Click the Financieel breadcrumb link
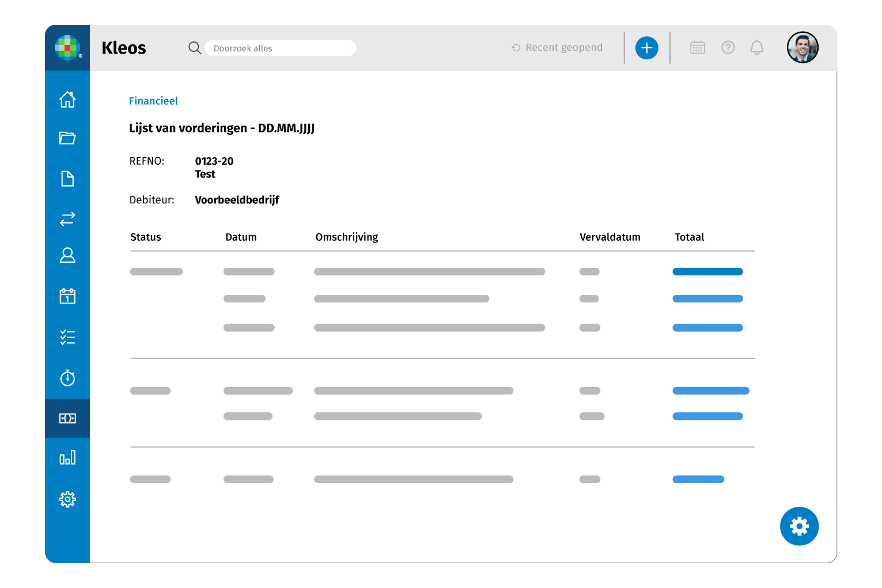Viewport: 882px width, 588px height. click(x=153, y=101)
